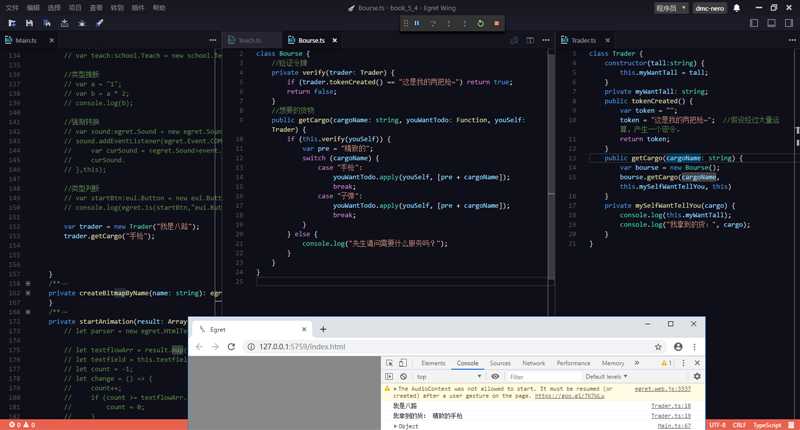The image size is (800, 430).
Task: Toggle console sidebar in DevTools
Action: tap(389, 376)
